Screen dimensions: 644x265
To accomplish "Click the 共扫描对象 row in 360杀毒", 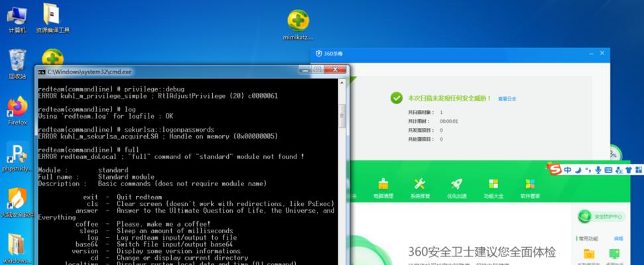I will point(425,112).
